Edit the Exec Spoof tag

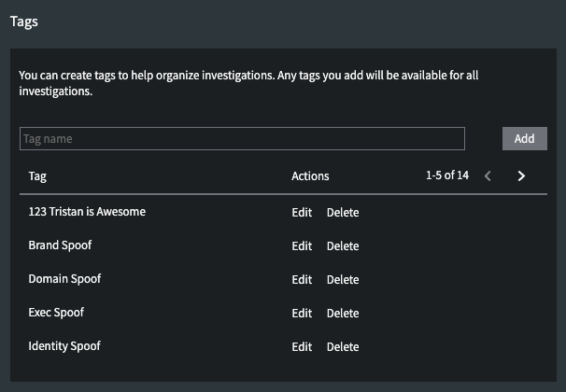[302, 313]
